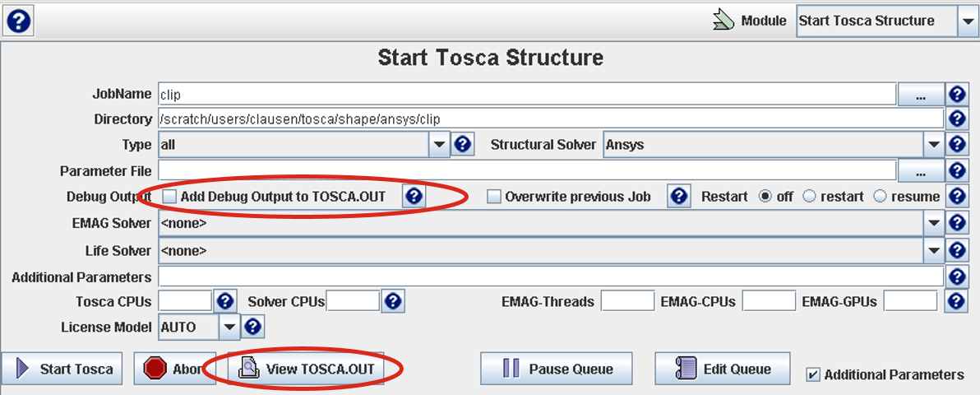980x395 pixels.
Task: Click the View TOSCA.OUT button
Action: (308, 369)
